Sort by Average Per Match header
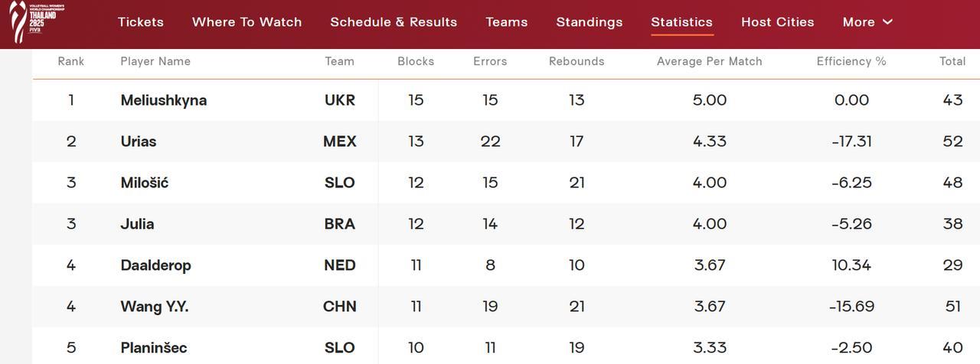The height and width of the screenshot is (364, 980). pos(709,61)
